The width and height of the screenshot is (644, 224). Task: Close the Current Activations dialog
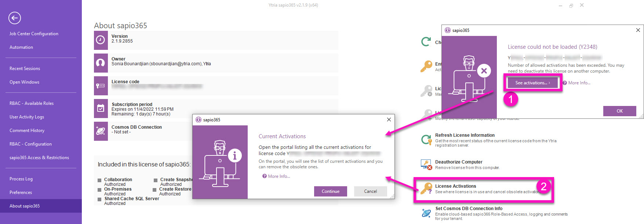pos(389,120)
